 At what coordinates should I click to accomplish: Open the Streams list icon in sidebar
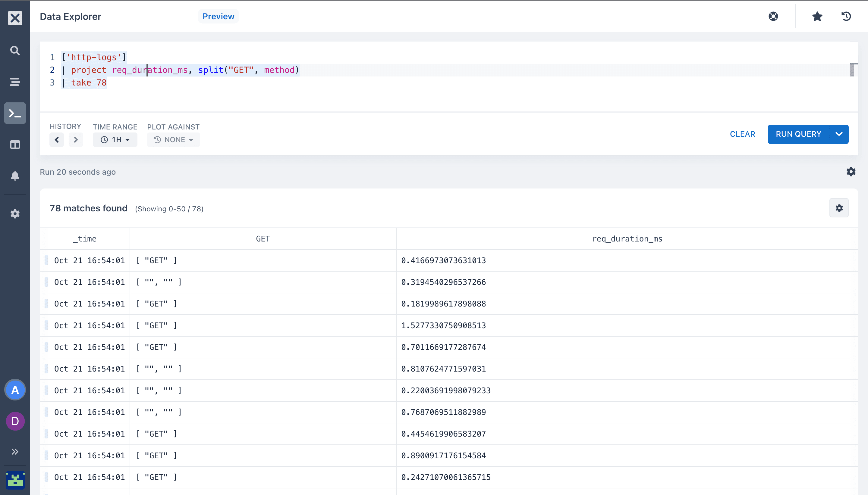15,82
